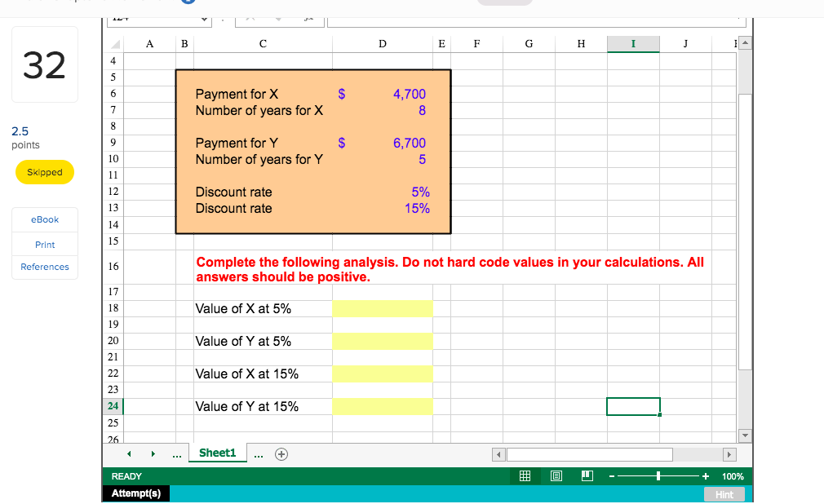
Task: Select yellow cell beside Value of X at 5%
Action: pos(382,308)
